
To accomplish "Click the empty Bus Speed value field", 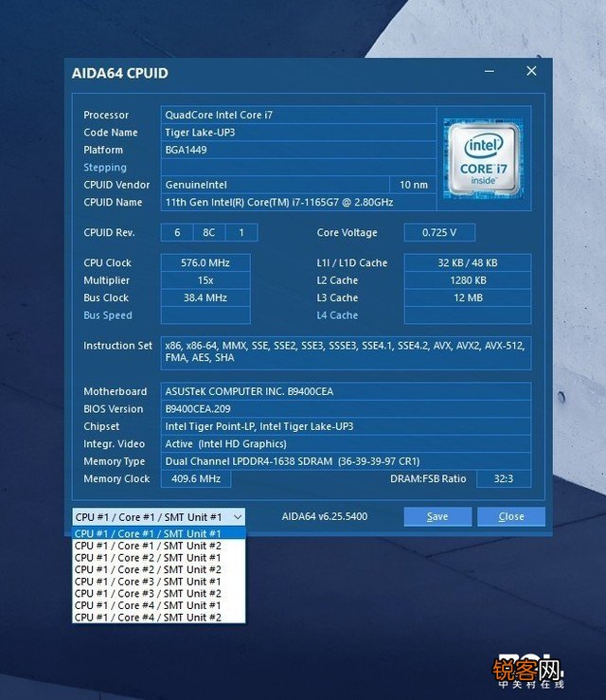I will coord(205,315).
